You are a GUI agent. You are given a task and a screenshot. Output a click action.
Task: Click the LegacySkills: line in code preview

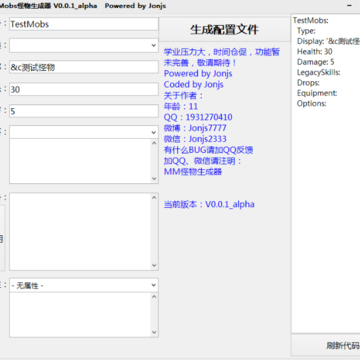(x=319, y=72)
